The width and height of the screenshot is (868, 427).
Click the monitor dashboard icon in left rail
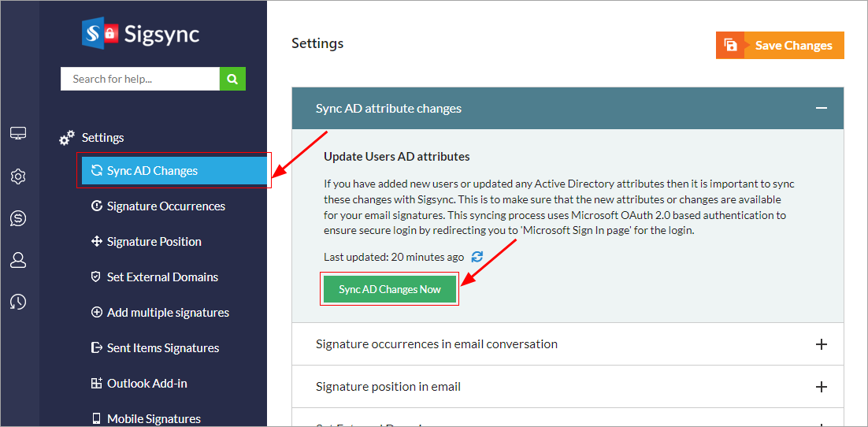point(18,134)
